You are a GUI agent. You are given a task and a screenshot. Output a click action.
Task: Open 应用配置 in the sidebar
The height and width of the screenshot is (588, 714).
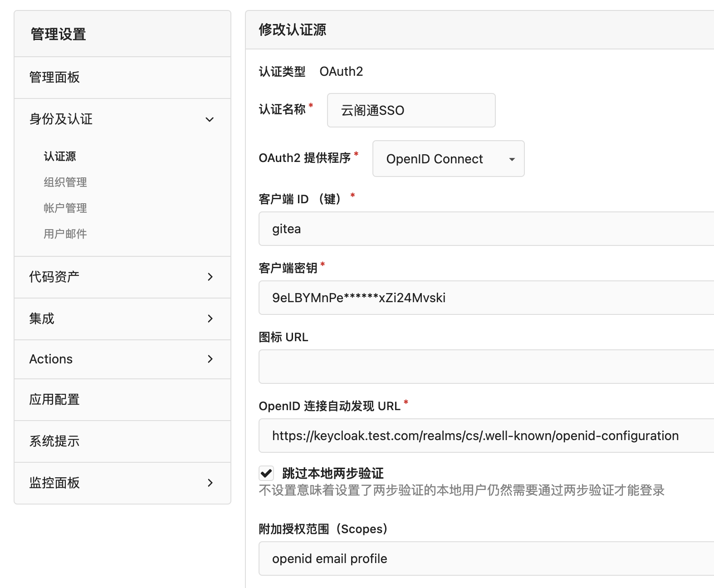(x=54, y=400)
